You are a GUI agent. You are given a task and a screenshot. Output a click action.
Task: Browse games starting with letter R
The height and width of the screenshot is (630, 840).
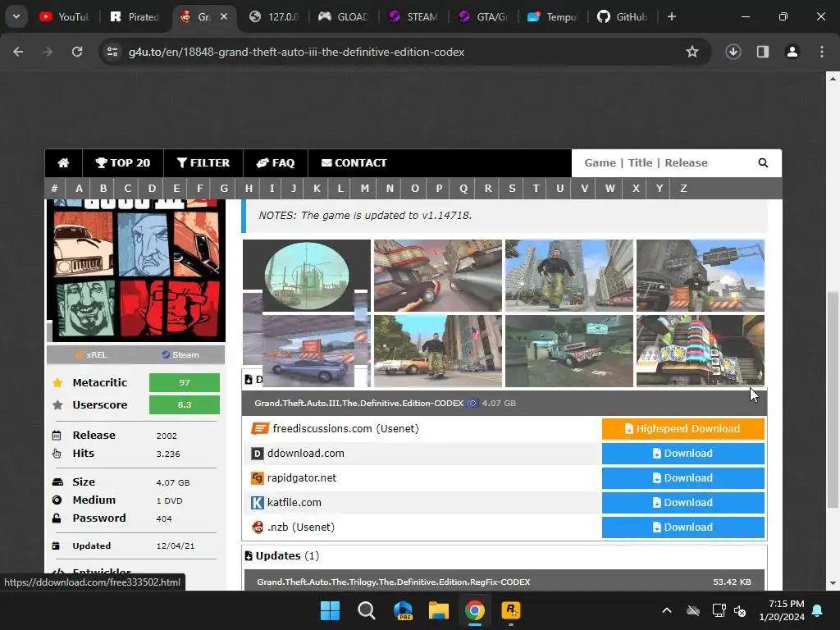(488, 189)
